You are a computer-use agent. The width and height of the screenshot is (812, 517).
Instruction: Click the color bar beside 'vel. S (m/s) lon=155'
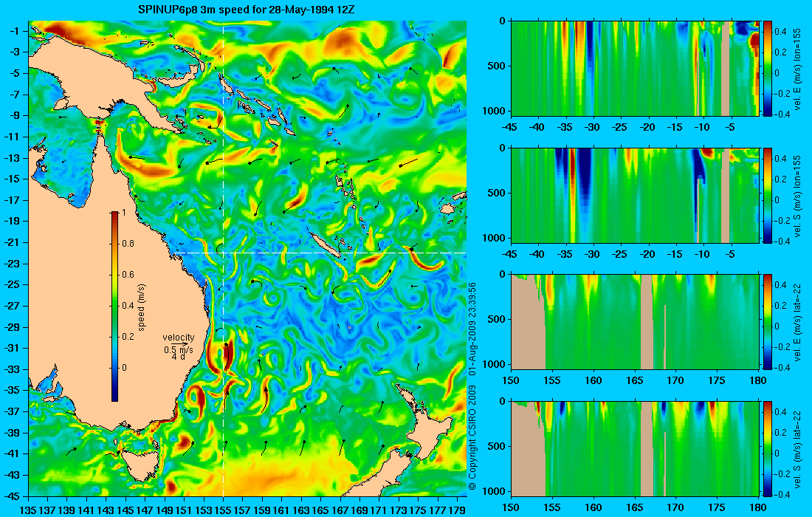(x=768, y=195)
